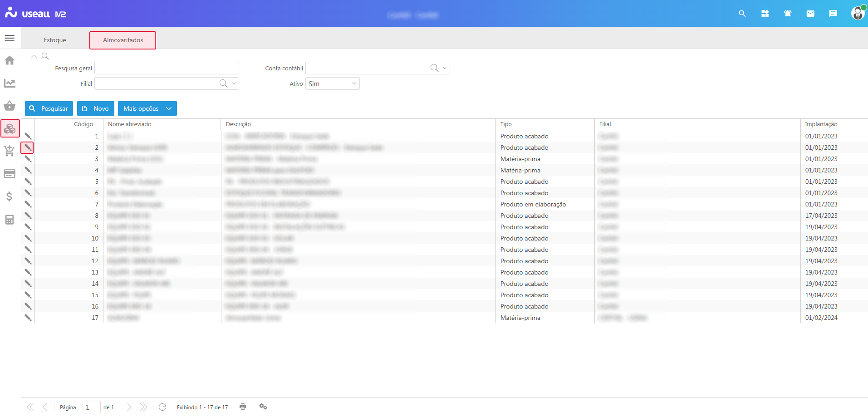Switch to the Estoque tab
This screenshot has height=417, width=868.
click(55, 40)
